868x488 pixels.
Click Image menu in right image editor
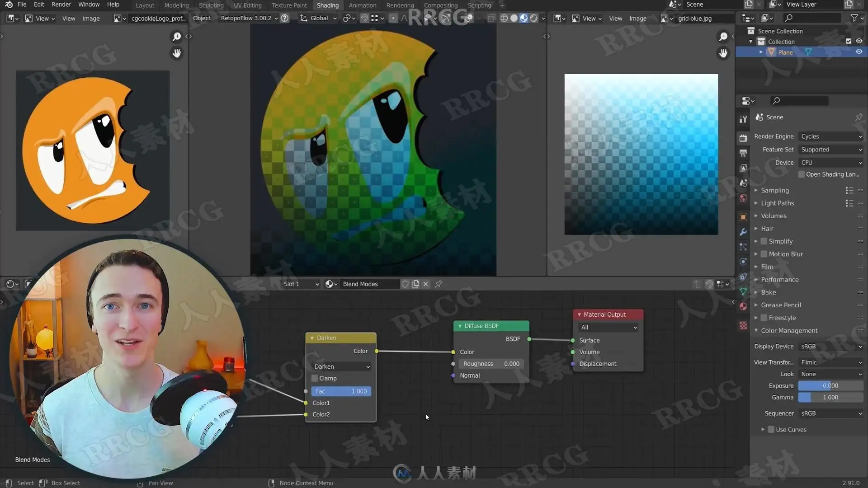[x=637, y=18]
